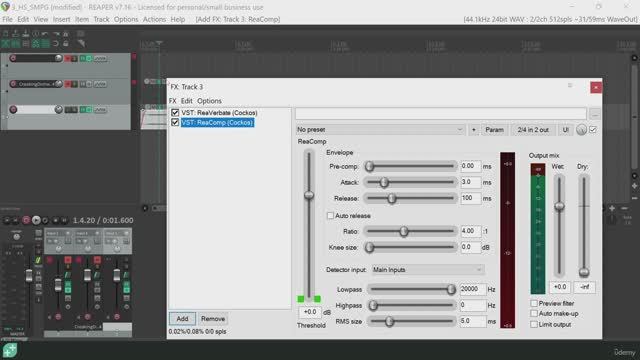Click the Threshold vertical slider handle
This screenshot has width=640, height=360.
[309, 195]
